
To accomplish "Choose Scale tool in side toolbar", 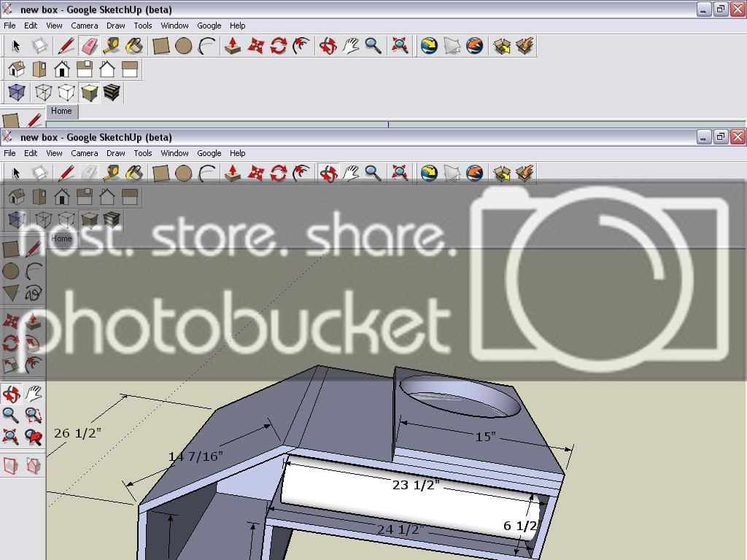I will (x=11, y=365).
